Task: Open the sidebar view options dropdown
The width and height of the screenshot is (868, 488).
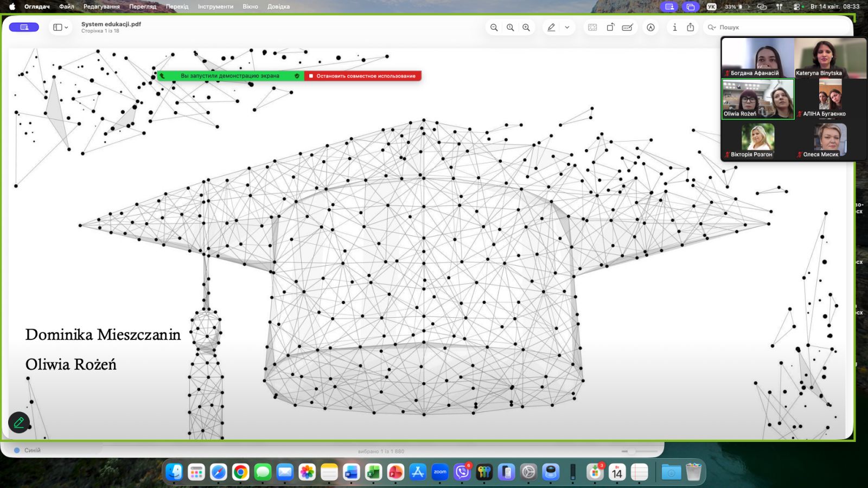Action: point(60,28)
